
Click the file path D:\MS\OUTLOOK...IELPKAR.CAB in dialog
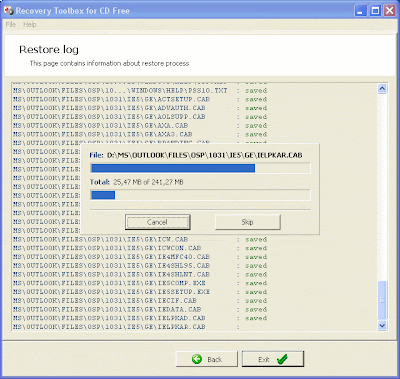(205, 155)
